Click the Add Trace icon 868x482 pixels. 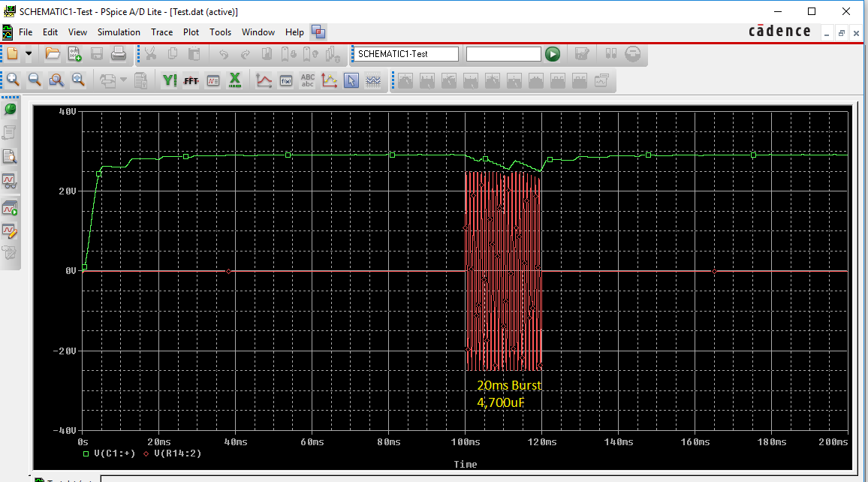click(264, 80)
